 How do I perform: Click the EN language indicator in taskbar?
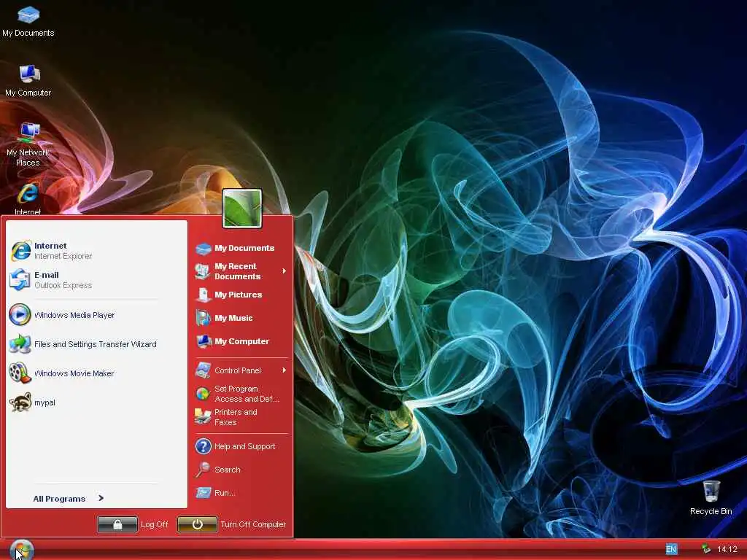click(671, 549)
